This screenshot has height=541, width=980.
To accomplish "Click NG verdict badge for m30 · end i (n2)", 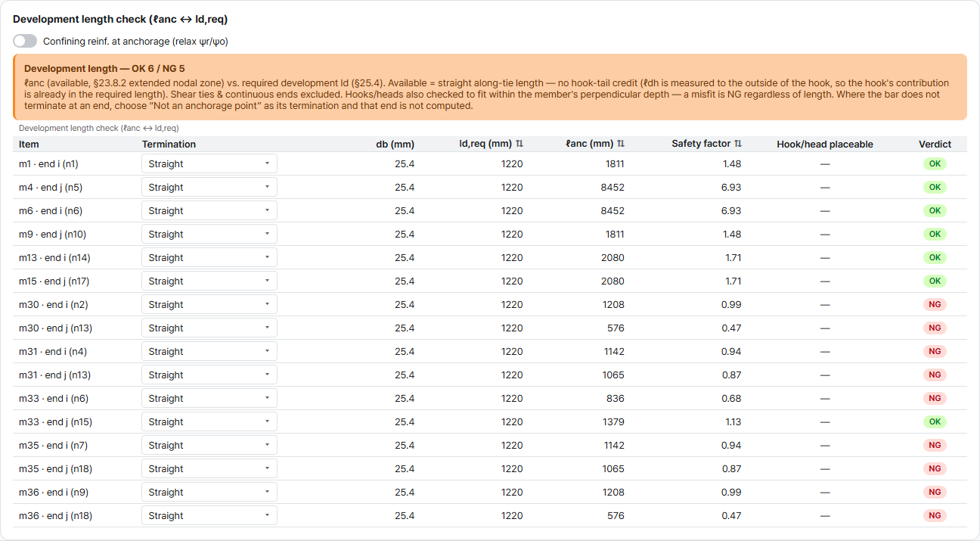I will point(935,304).
